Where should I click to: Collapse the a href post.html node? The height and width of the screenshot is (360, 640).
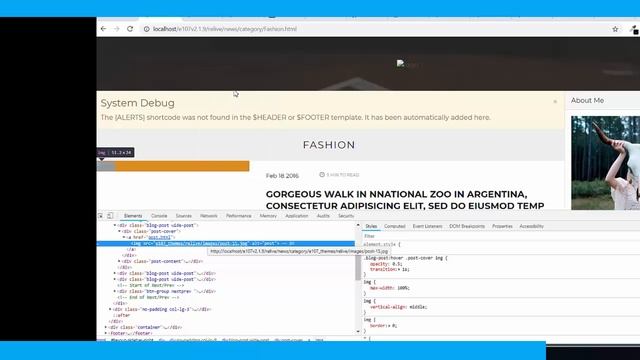coord(124,237)
